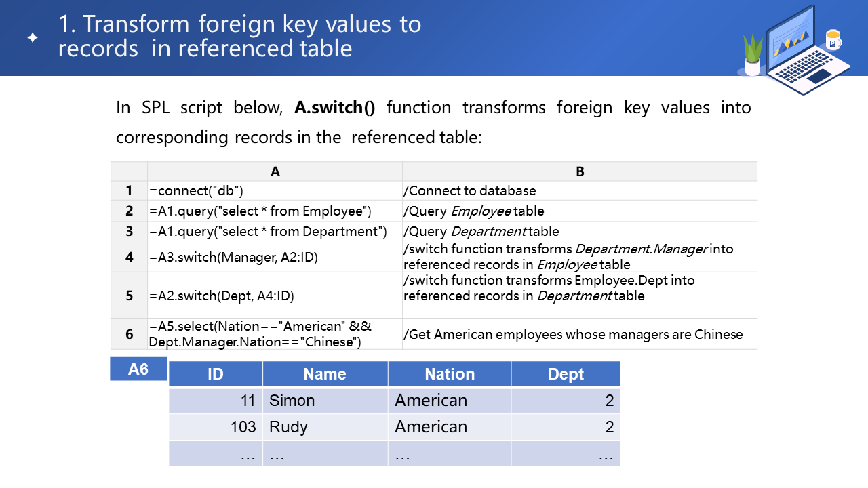Click the Dept column header in results

566,374
